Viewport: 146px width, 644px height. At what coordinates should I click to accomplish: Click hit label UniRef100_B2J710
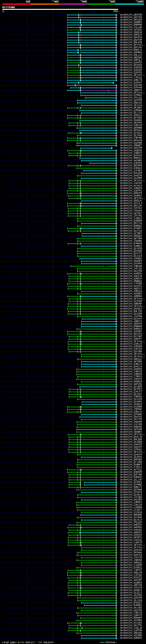131,113
